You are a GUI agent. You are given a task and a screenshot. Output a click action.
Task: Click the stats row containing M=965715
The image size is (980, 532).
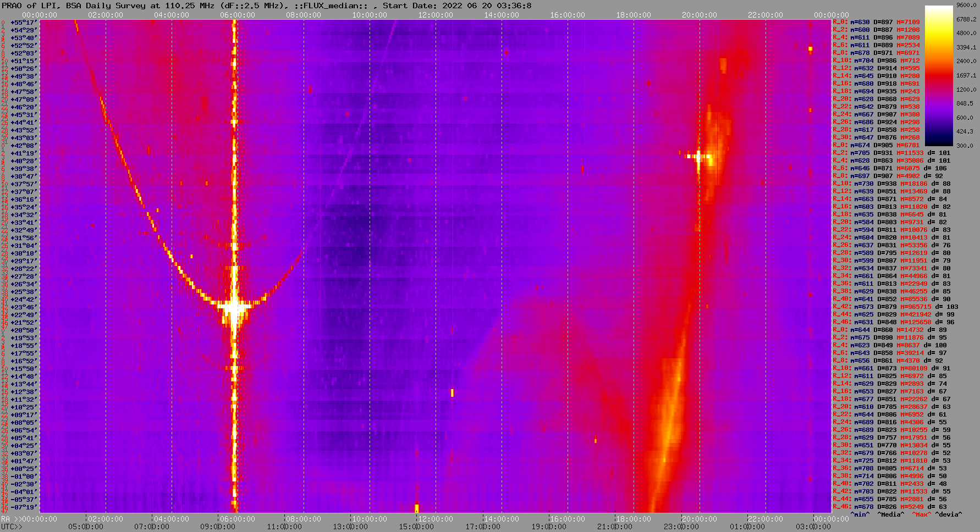[895, 307]
